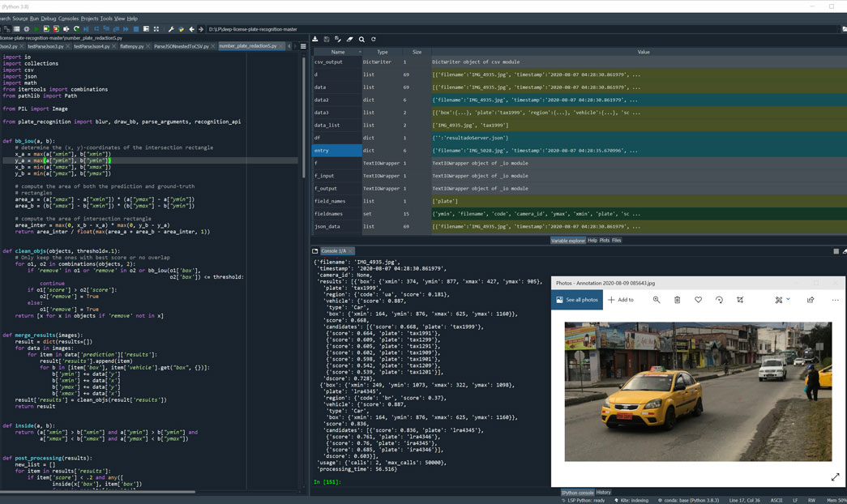Select the entry variable row

point(579,151)
